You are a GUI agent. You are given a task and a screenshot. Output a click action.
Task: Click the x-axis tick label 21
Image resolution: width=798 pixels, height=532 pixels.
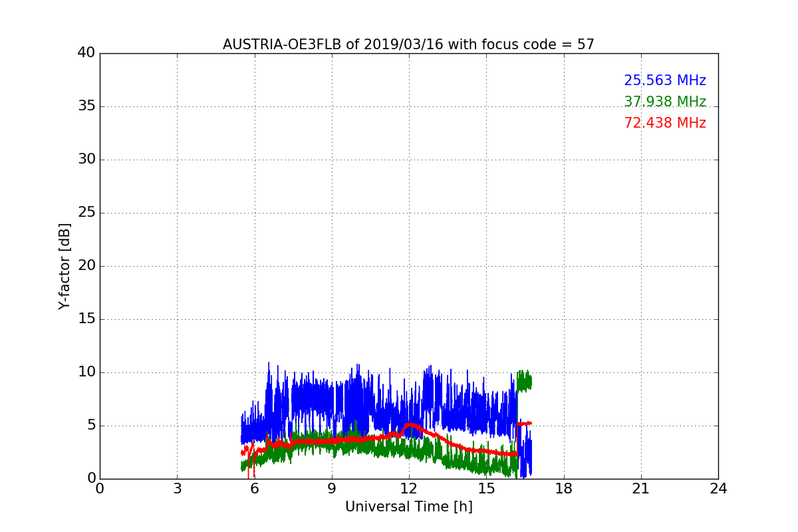(641, 489)
